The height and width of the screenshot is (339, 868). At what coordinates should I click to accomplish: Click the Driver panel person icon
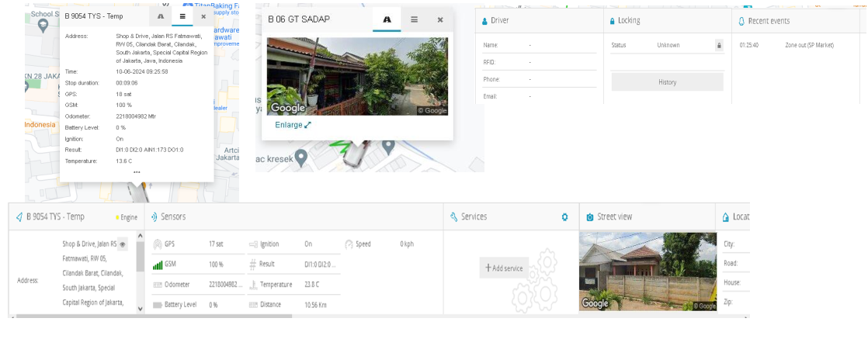click(485, 21)
